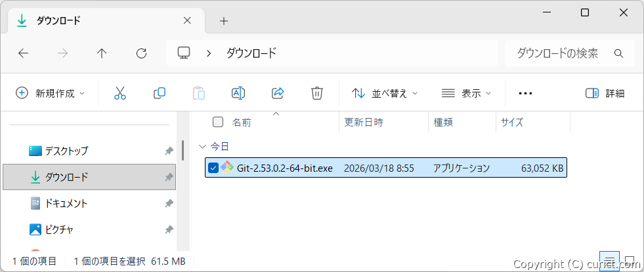Open the three-dot more options menu
Screen dimensions: 644x272
pyautogui.click(x=525, y=93)
